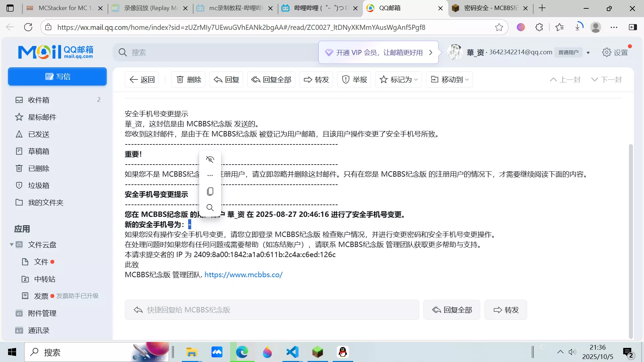This screenshot has width=644, height=362.
Task: Expand the mark as (标记为) dropdown
Action: click(x=398, y=79)
